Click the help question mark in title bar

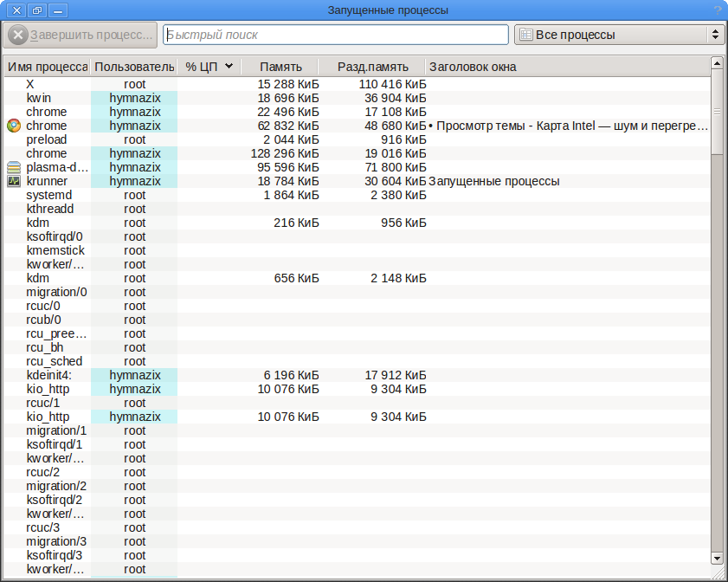click(x=717, y=10)
